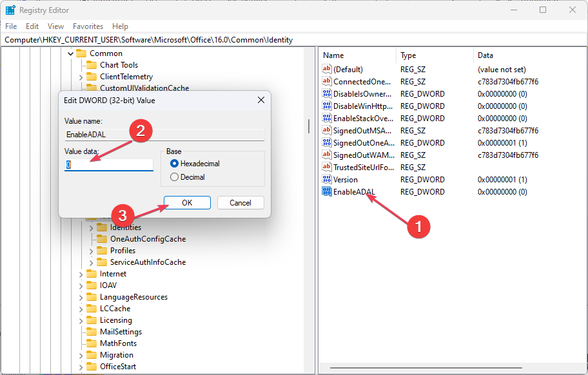Click the values pane horizontal scrollbar
This screenshot has width=588, height=375.
tap(426, 367)
